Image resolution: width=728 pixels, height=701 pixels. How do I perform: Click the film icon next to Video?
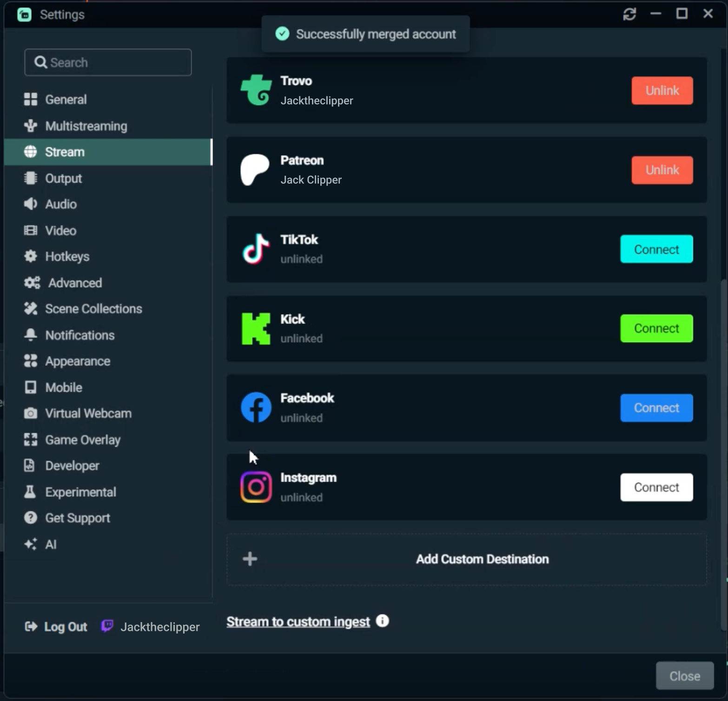31,230
